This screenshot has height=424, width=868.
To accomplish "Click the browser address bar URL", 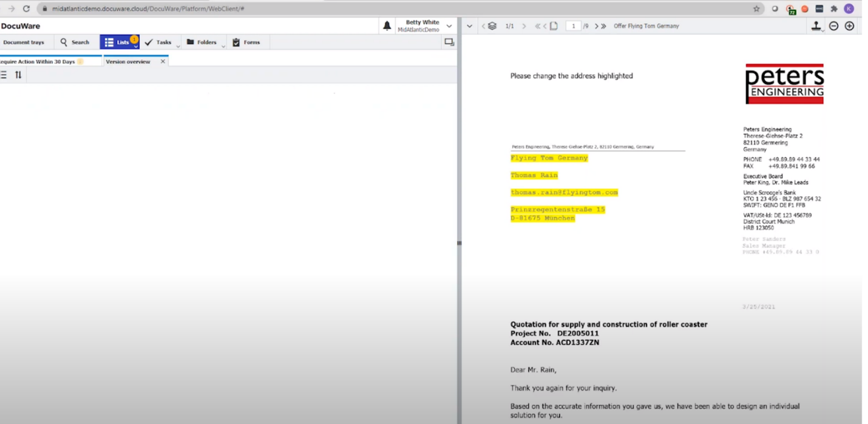I will [149, 9].
